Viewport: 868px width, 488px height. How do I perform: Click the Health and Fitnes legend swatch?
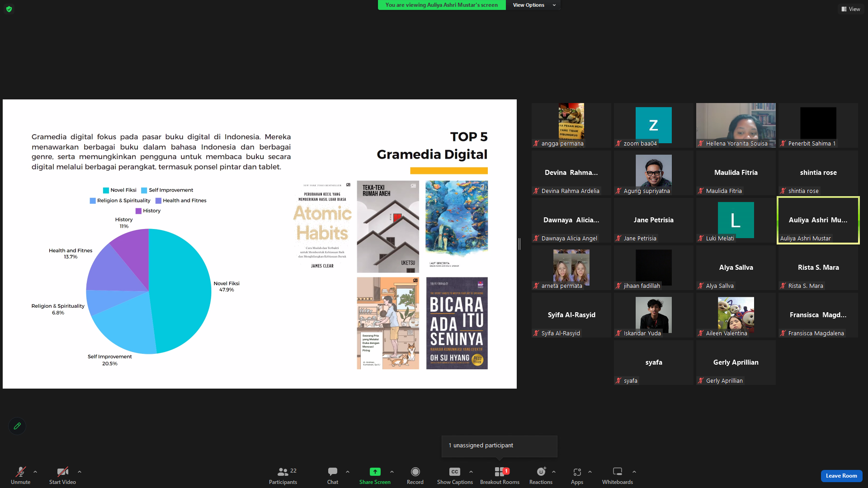point(158,201)
